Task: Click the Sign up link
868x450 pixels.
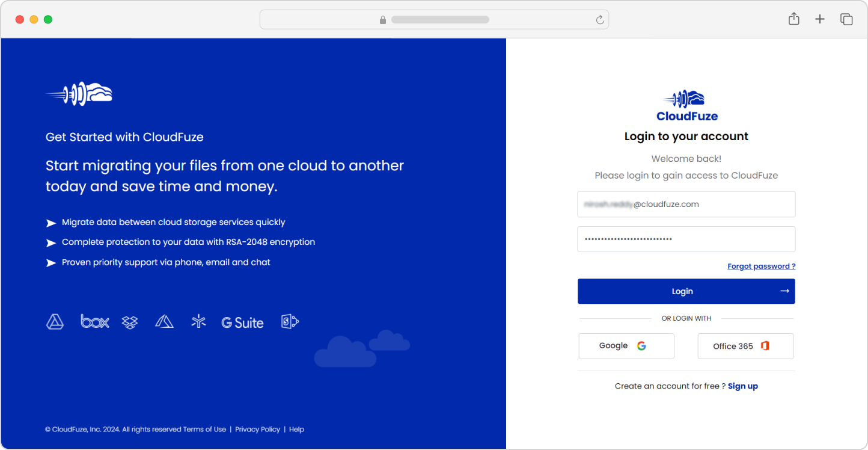Action: [743, 386]
